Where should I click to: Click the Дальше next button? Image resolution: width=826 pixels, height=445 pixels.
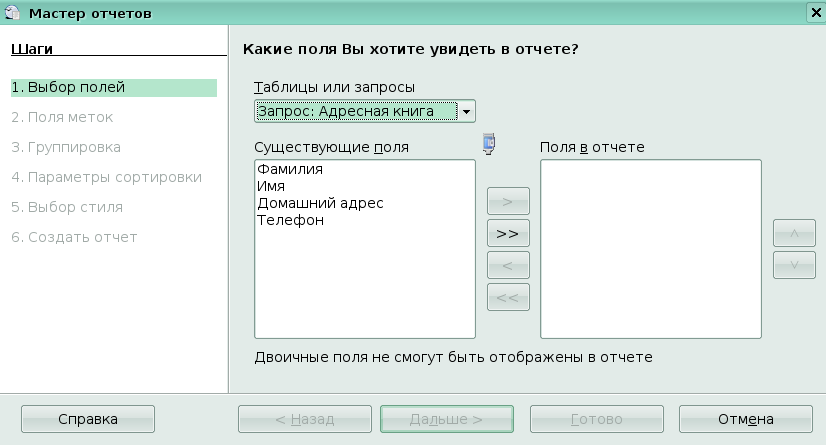(446, 419)
